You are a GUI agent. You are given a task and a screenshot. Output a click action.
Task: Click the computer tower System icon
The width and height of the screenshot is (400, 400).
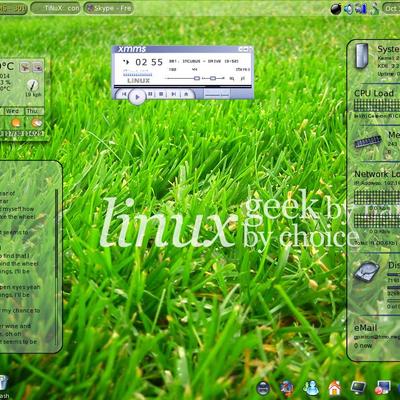361,56
